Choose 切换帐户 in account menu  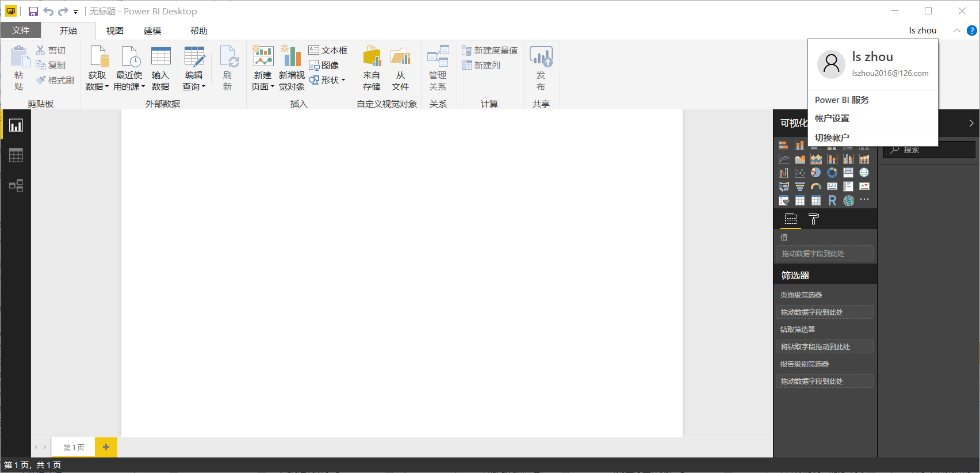(832, 138)
